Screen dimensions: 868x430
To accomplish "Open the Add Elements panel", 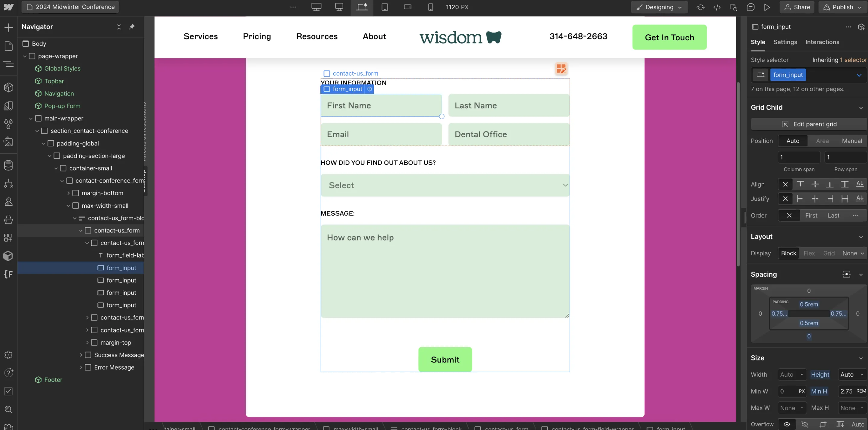I will (x=8, y=27).
